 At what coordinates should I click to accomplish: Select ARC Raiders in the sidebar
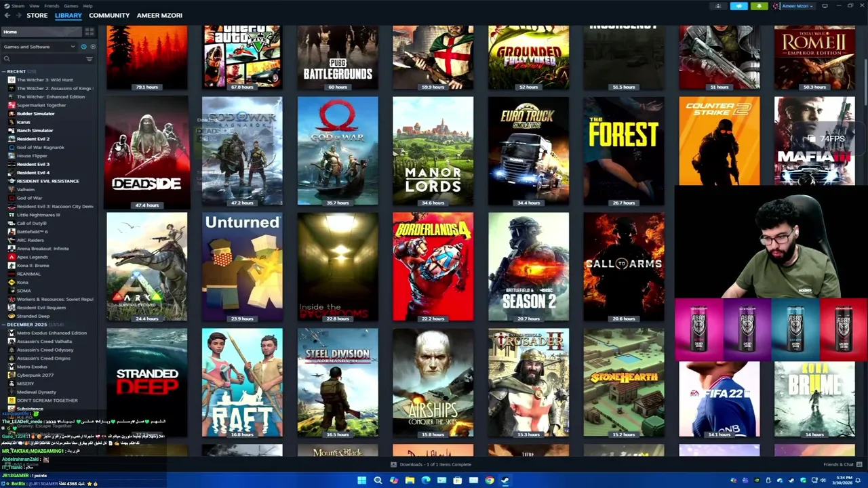[x=30, y=240]
